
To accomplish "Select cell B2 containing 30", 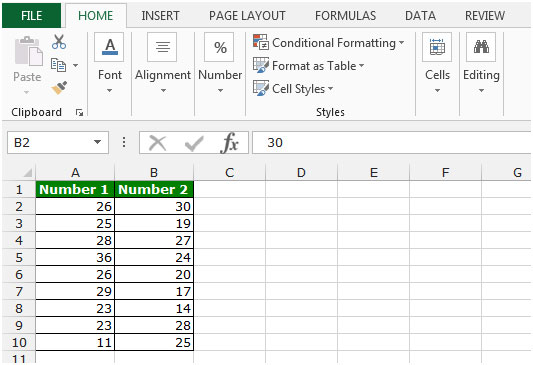I will (154, 206).
